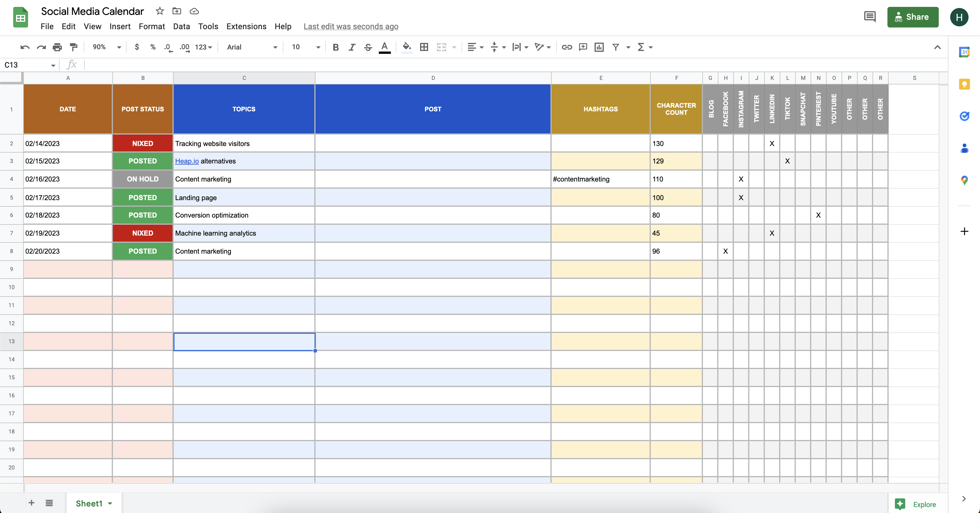
Task: Click the Insert chart icon
Action: pos(599,47)
